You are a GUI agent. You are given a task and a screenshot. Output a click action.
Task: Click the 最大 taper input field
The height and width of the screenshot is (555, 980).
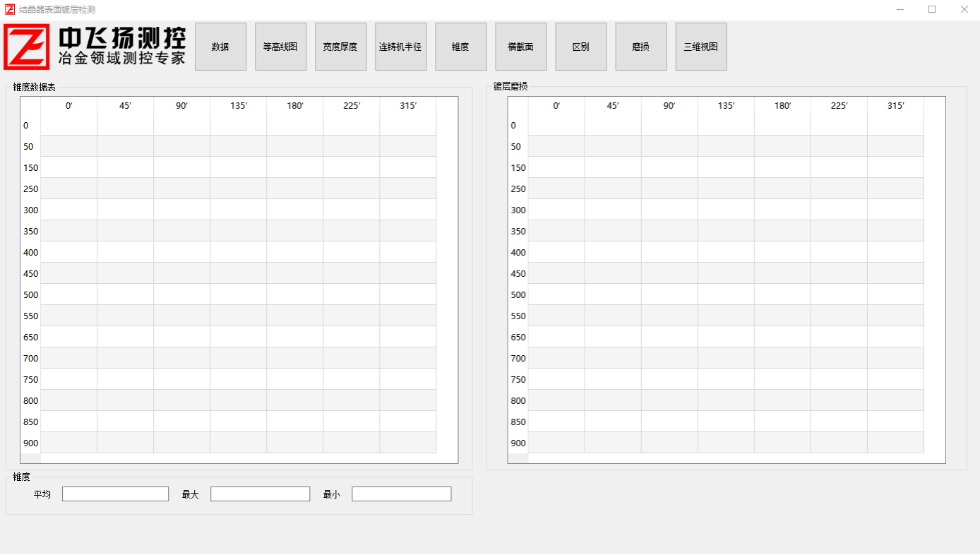(x=260, y=494)
